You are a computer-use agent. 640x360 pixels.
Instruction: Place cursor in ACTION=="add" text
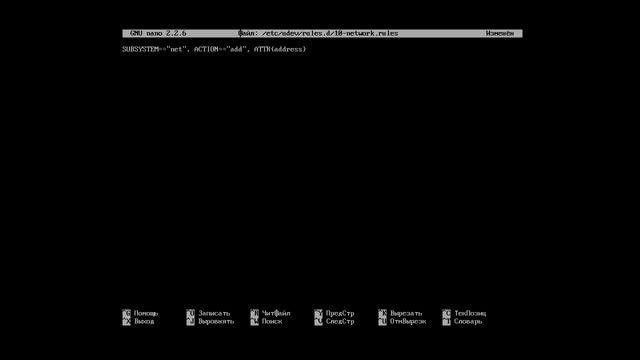pyautogui.click(x=220, y=49)
